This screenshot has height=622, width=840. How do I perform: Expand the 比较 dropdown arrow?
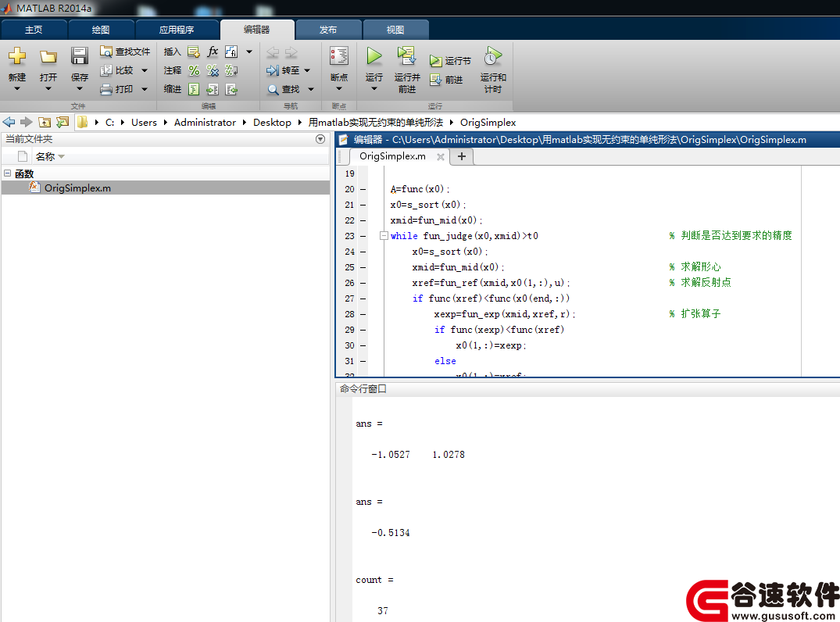144,70
